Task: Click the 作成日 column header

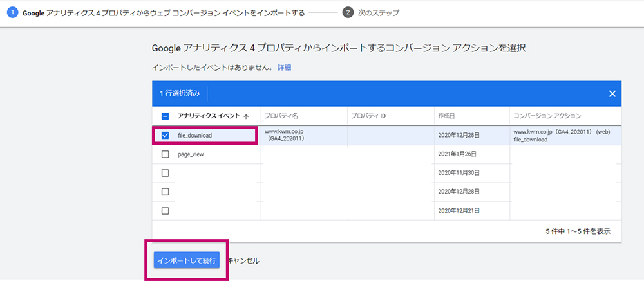Action: (446, 116)
